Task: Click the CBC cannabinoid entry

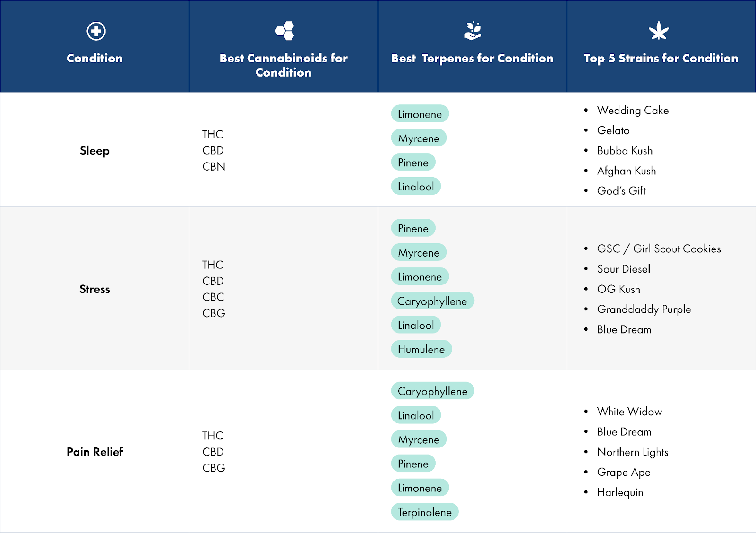Action: click(x=213, y=297)
